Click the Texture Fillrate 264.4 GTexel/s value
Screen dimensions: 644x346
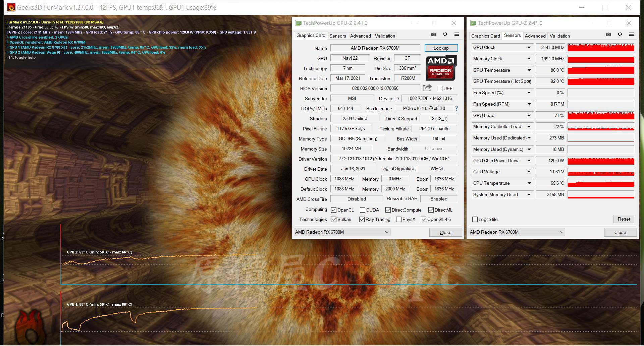tap(434, 128)
